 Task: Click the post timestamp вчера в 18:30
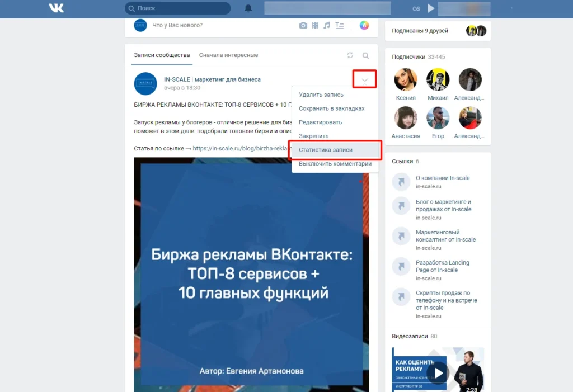click(182, 88)
